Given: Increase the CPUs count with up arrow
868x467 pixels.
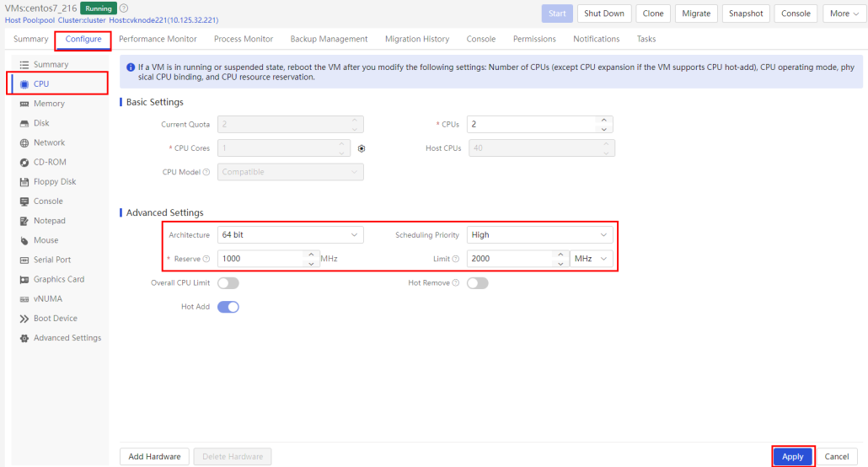Looking at the screenshot, I should [604, 121].
